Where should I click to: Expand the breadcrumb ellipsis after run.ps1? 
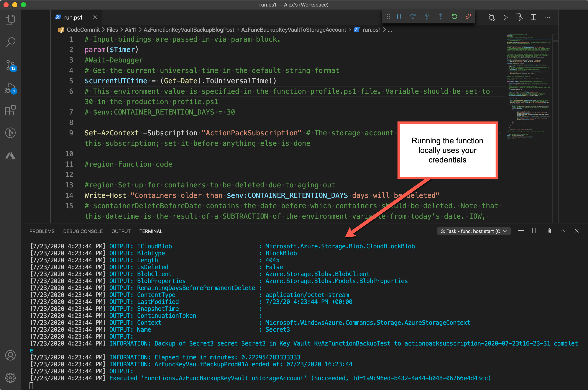click(389, 29)
